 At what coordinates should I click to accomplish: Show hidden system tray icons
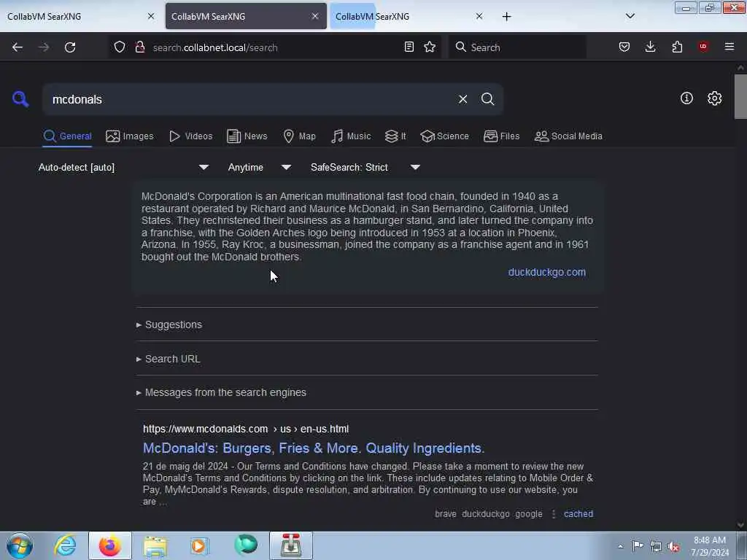(x=620, y=546)
